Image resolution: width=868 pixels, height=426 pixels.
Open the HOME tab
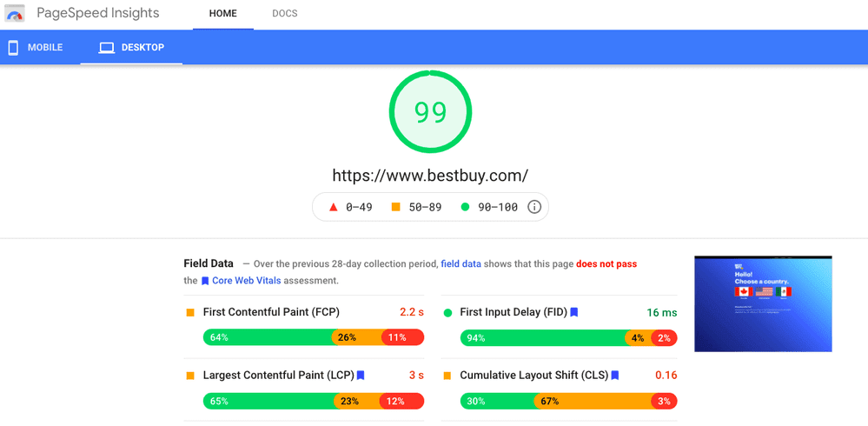(223, 14)
